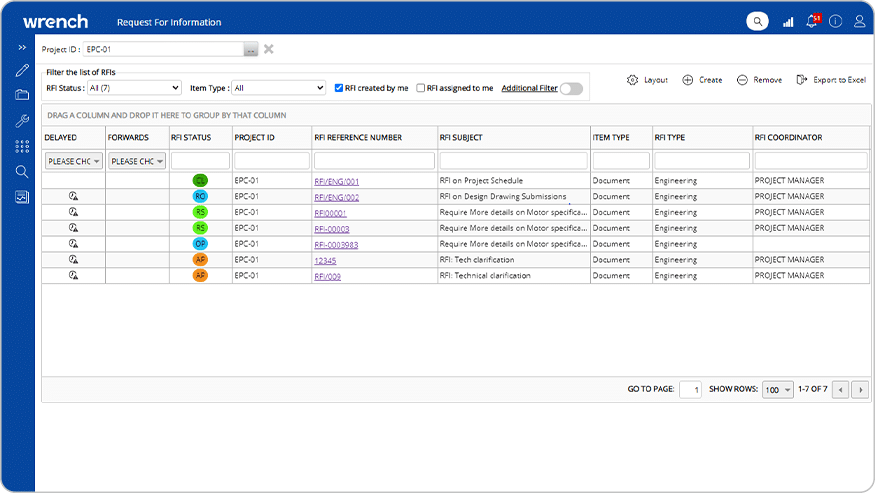Sort by the RFI Status column header
Viewport: 875px width, 493px height.
pos(191,137)
